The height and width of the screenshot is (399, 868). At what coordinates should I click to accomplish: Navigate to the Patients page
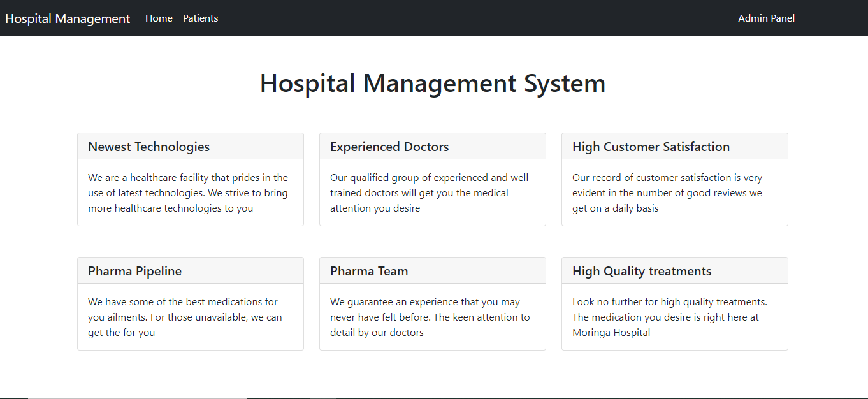coord(200,18)
